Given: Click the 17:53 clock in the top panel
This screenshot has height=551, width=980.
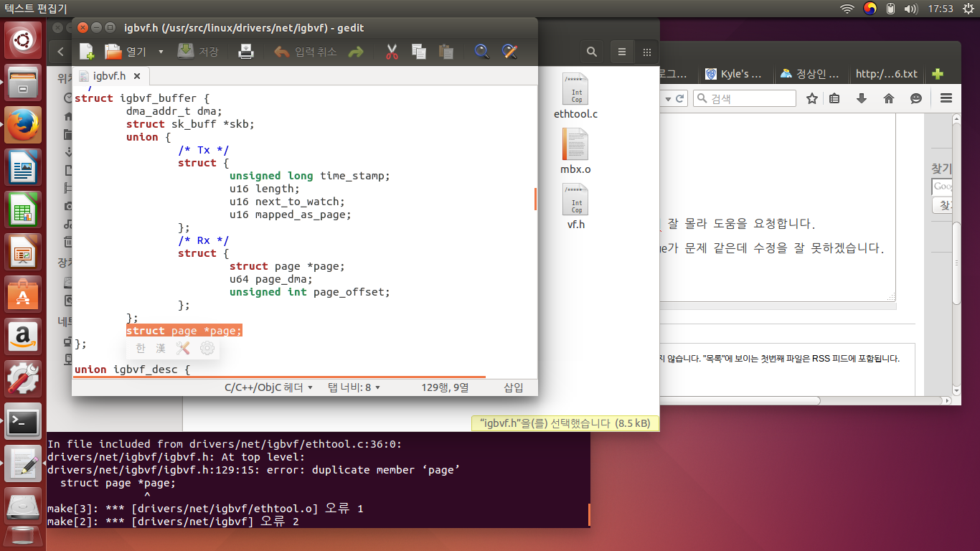Looking at the screenshot, I should (941, 9).
